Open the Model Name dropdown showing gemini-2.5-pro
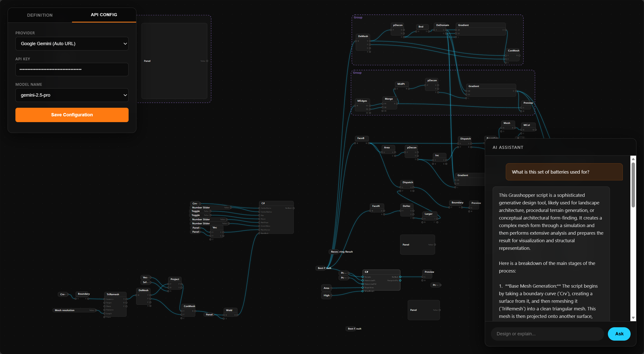This screenshot has height=354, width=644. (72, 95)
